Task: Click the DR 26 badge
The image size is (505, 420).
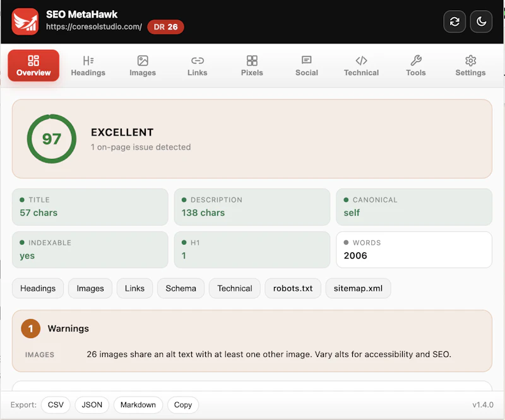Action: pos(165,26)
